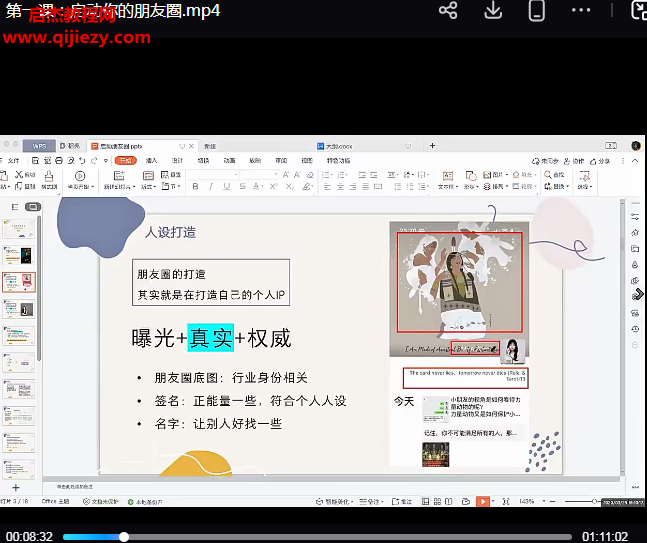Click the share button in WPS ribbon
The width and height of the screenshot is (647, 543).
tap(600, 161)
